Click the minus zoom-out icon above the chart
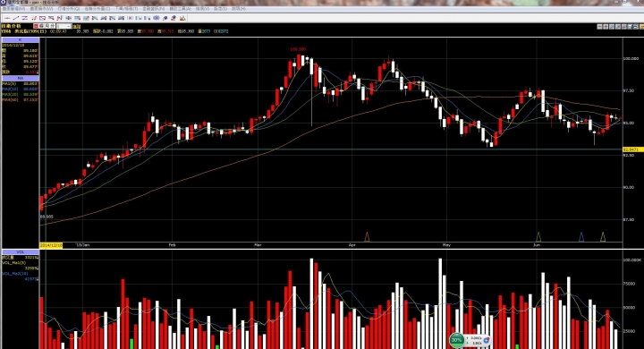The height and width of the screenshot is (349, 644). (599, 26)
